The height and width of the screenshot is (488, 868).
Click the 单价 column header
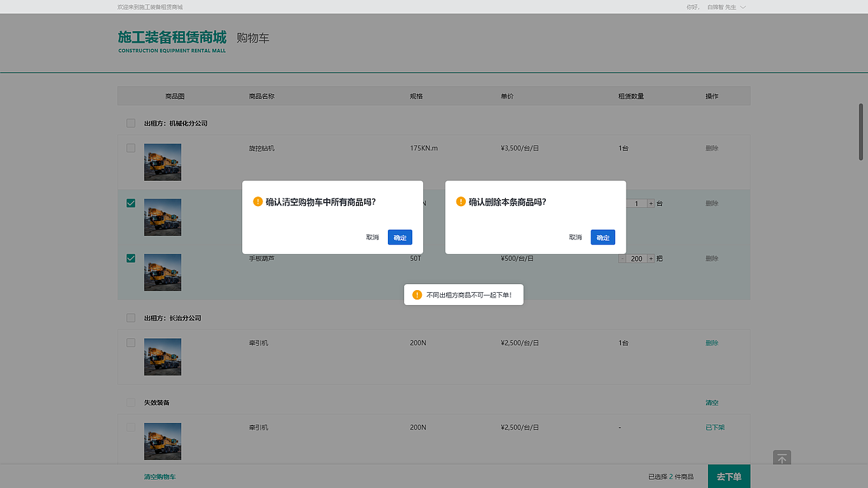point(507,96)
